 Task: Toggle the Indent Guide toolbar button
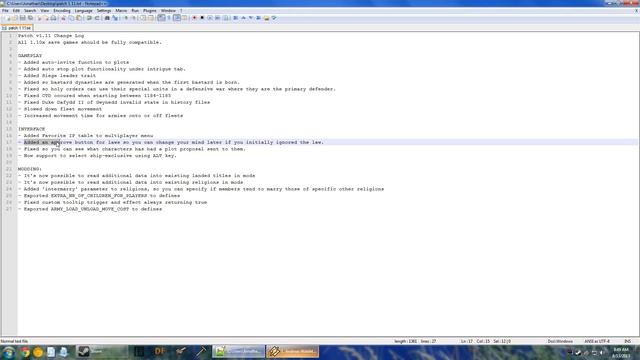(x=177, y=18)
